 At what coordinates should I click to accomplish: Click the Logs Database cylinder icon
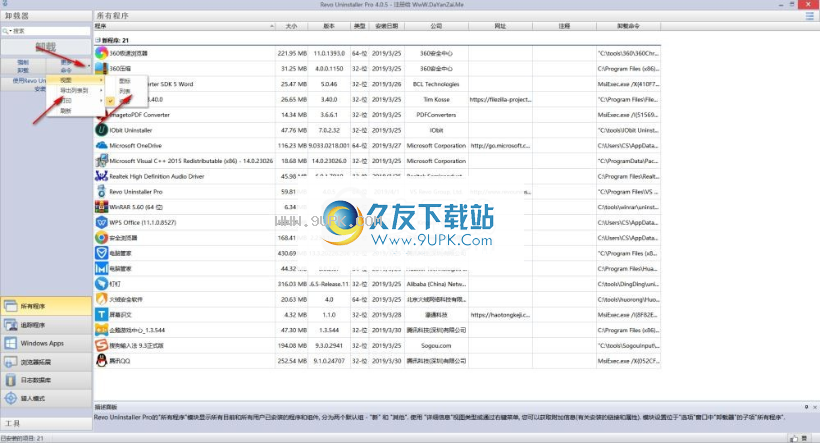tap(10, 380)
